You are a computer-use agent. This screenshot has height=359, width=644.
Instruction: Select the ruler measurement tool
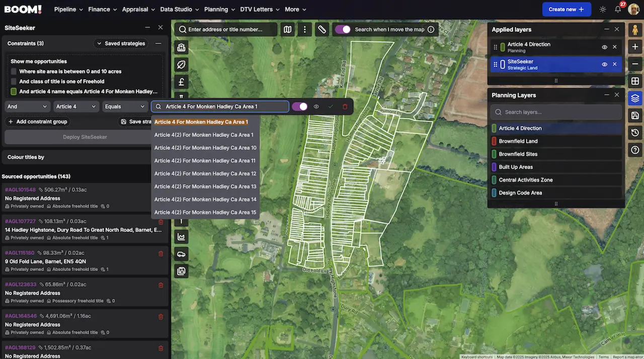coord(322,30)
